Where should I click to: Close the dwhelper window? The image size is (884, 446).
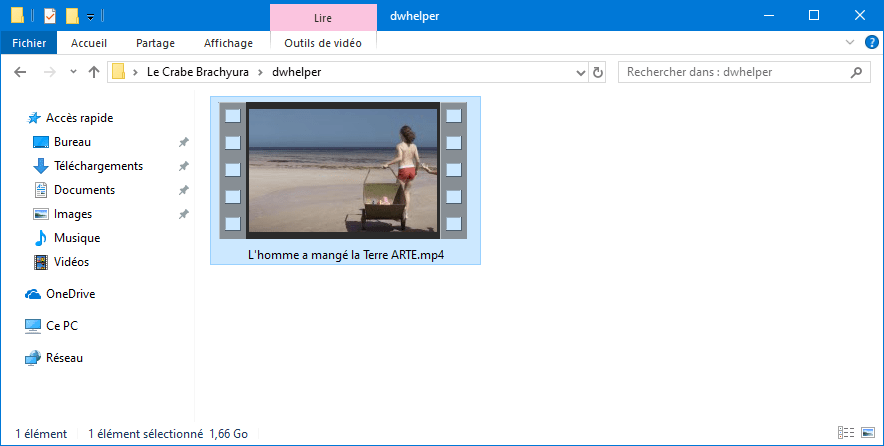[860, 16]
